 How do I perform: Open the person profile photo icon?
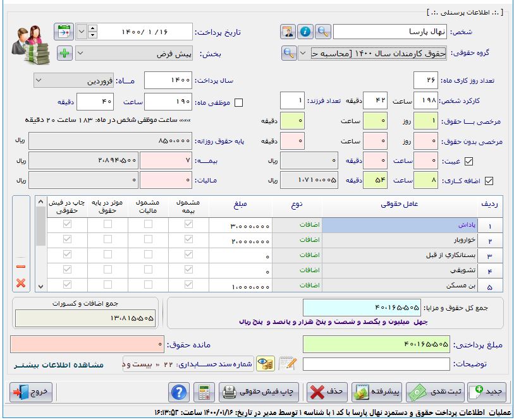[288, 32]
